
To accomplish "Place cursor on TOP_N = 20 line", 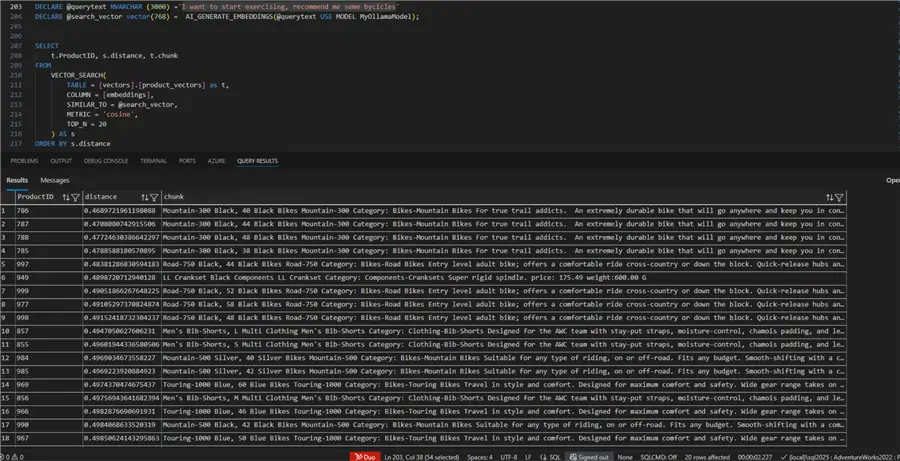I will tap(87, 124).
